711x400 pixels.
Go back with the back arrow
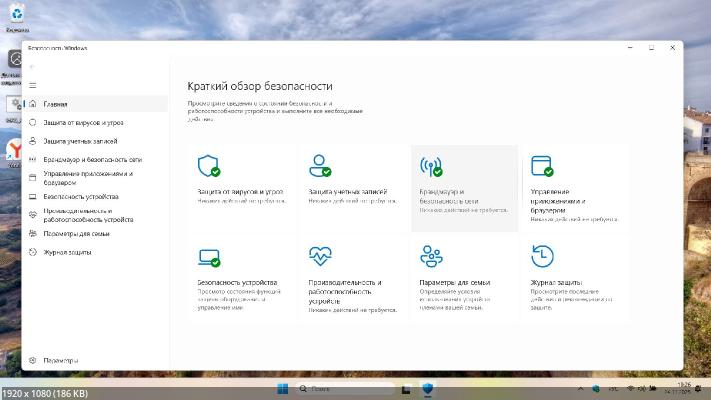(33, 66)
